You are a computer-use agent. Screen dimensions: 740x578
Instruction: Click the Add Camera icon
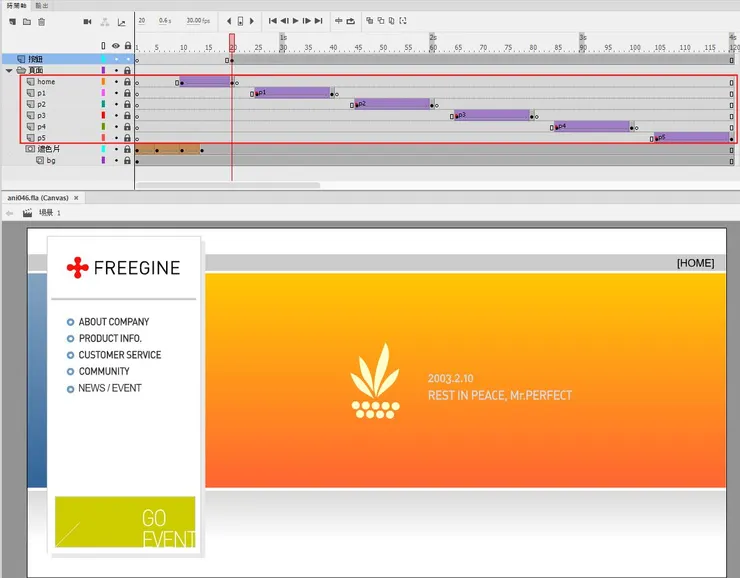coord(87,22)
